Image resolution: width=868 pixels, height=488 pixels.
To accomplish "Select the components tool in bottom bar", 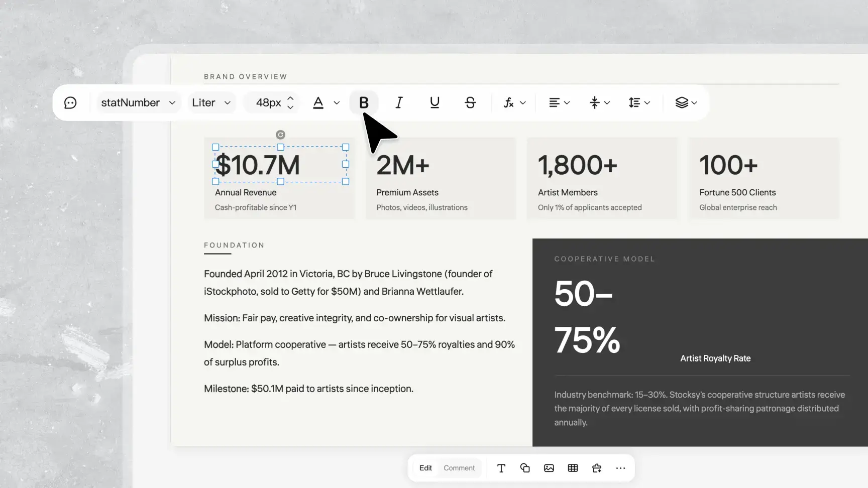I will click(597, 468).
